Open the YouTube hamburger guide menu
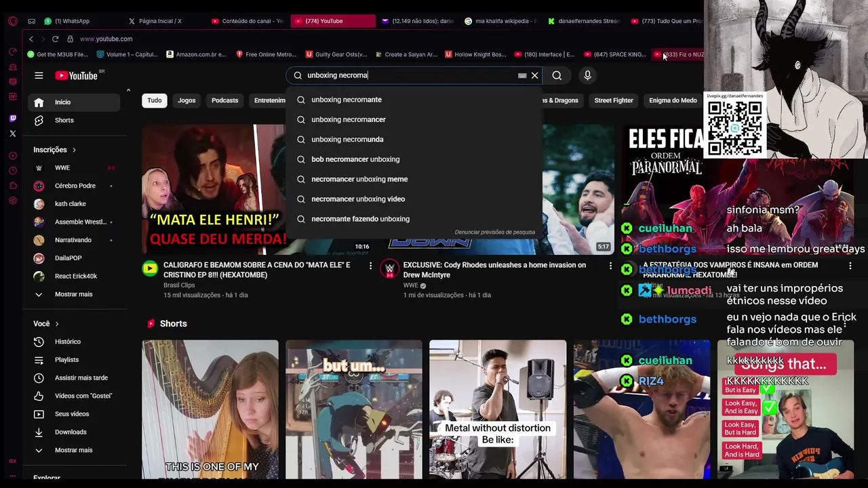This screenshot has width=868, height=488. [39, 75]
